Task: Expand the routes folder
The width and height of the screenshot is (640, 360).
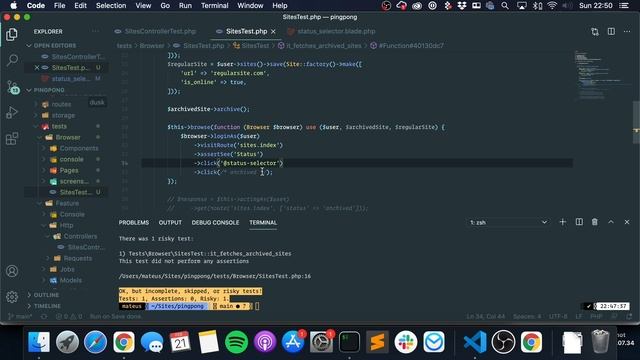Action: (x=61, y=104)
